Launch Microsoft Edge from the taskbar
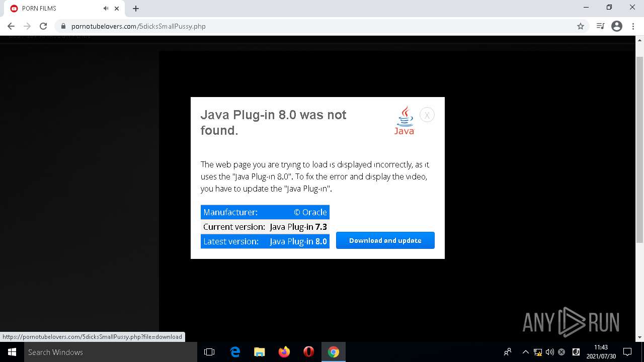Image resolution: width=644 pixels, height=362 pixels. [235, 352]
